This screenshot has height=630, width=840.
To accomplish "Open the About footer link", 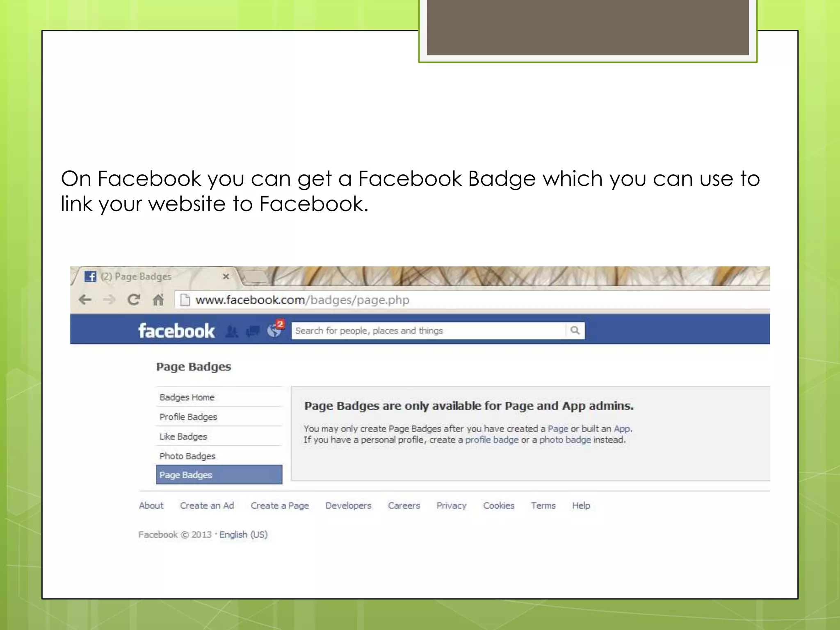I will (x=151, y=506).
